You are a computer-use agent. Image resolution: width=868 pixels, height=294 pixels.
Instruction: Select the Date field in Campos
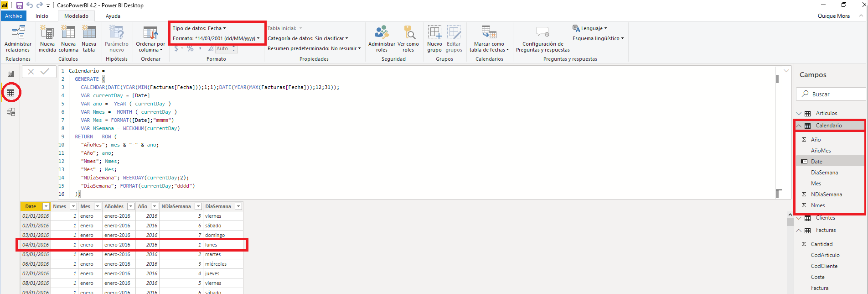816,162
